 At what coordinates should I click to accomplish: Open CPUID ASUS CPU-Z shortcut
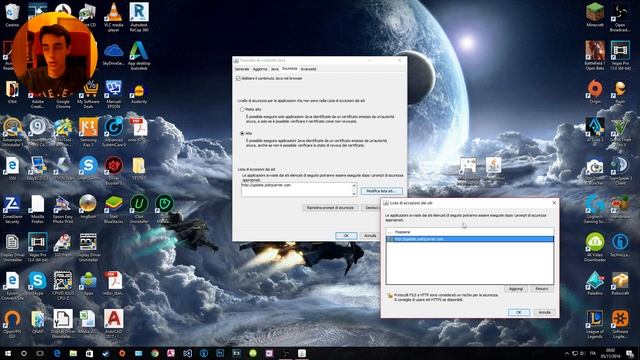click(x=63, y=286)
